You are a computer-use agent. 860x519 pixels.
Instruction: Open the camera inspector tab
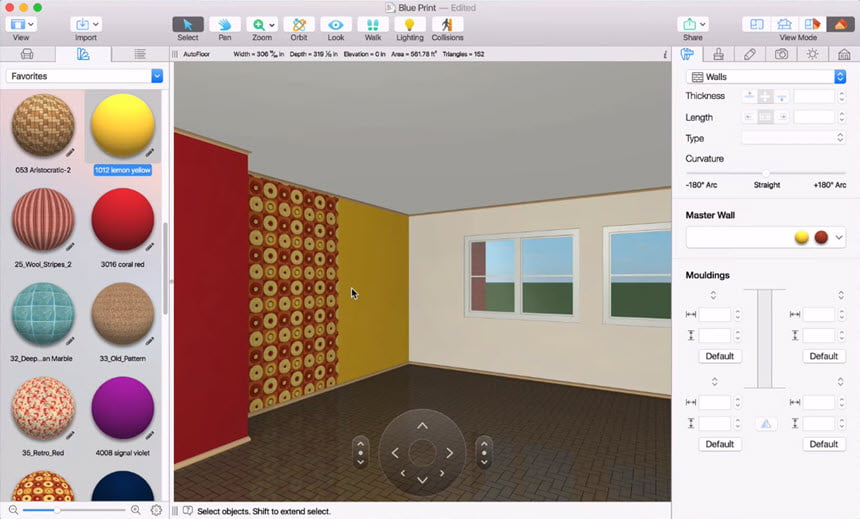click(x=781, y=54)
